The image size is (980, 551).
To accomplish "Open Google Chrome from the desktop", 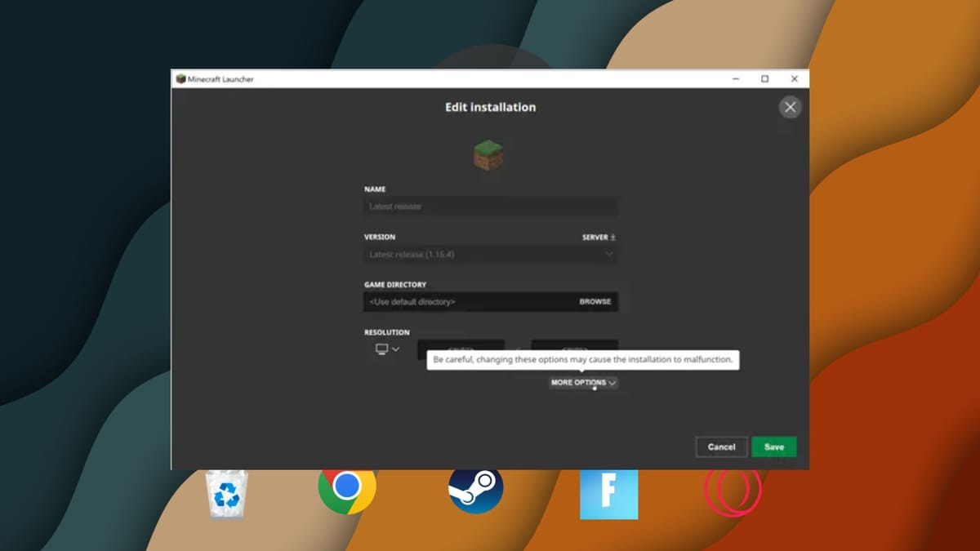I will pos(347,488).
